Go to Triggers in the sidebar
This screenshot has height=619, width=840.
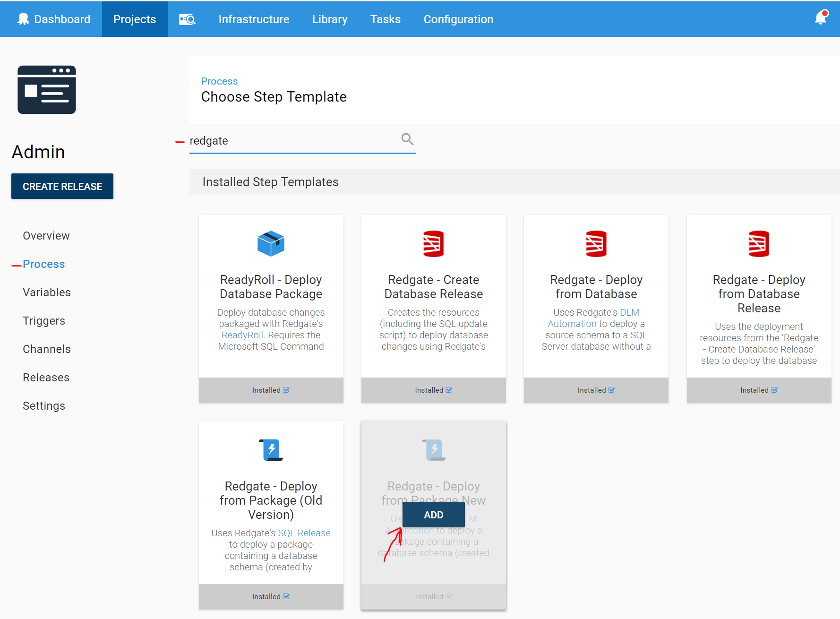click(x=44, y=321)
